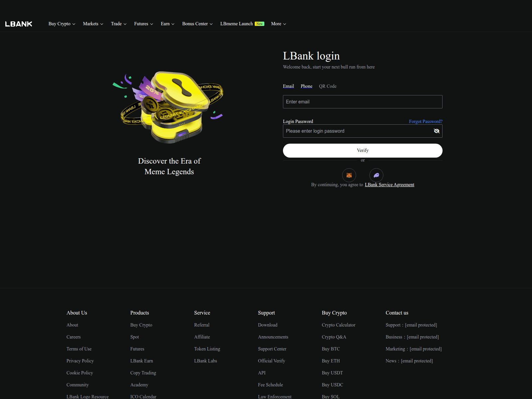Viewport: 532px width, 399px height.
Task: Open the Trade dropdown menu
Action: (119, 24)
